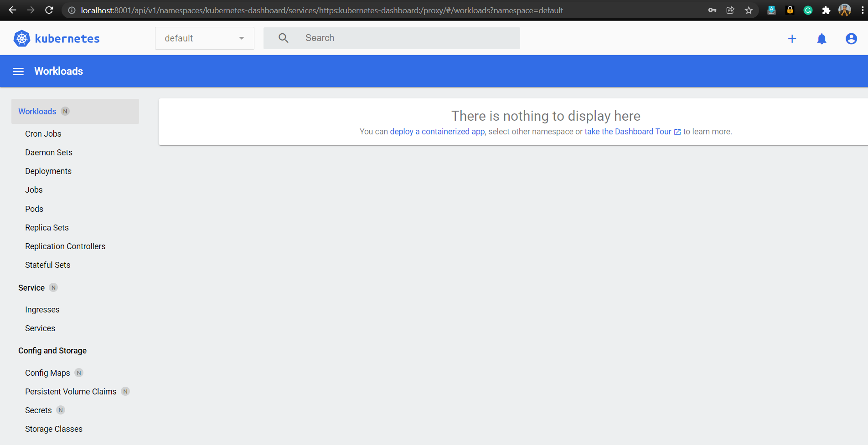Click 'There is nothing to display here' heading
Image resolution: width=868 pixels, height=445 pixels.
click(x=546, y=116)
